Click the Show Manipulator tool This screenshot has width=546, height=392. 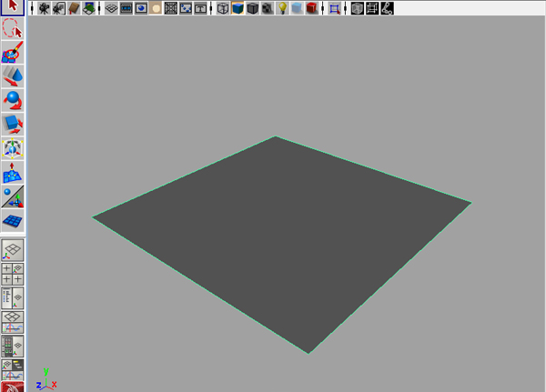pyautogui.click(x=13, y=196)
